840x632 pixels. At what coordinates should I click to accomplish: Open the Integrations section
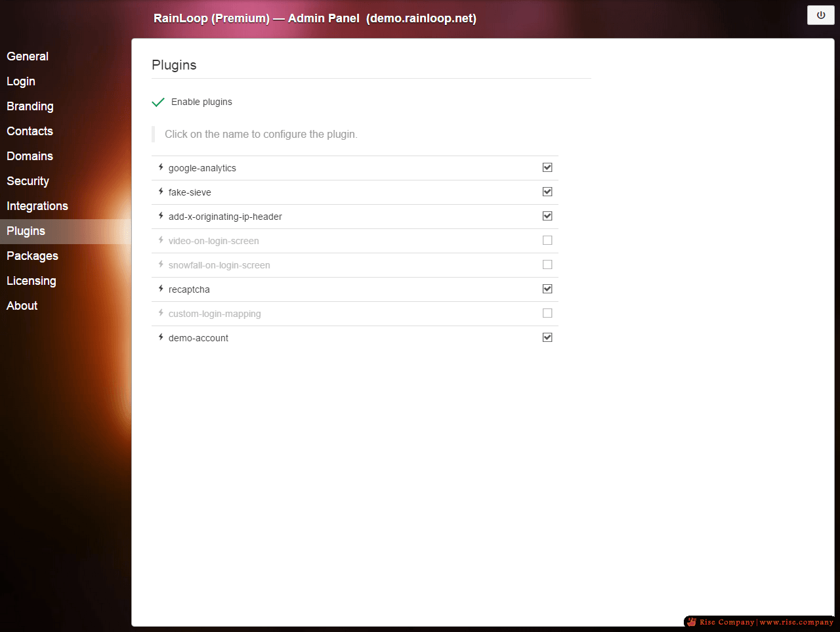[66, 206]
